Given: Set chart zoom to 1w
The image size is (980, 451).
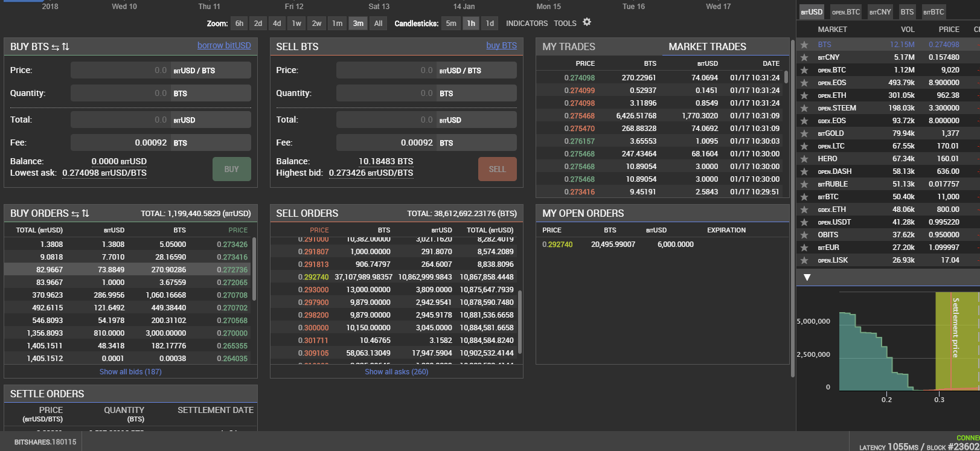Looking at the screenshot, I should 296,24.
